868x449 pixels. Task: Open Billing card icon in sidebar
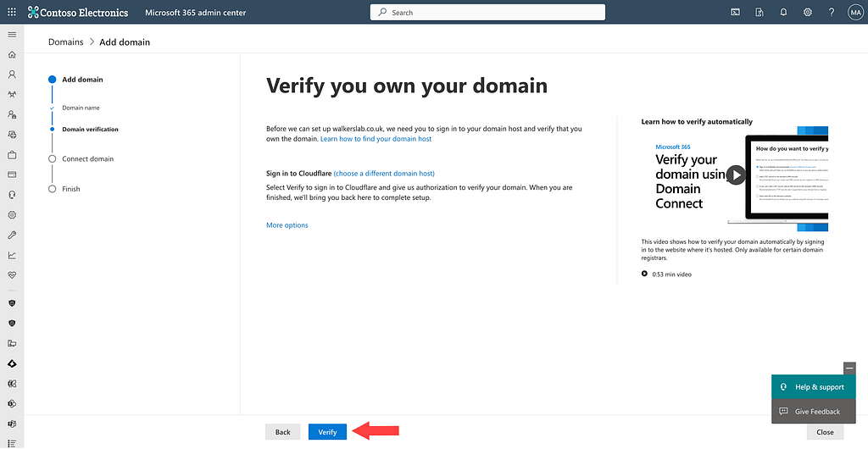[12, 175]
